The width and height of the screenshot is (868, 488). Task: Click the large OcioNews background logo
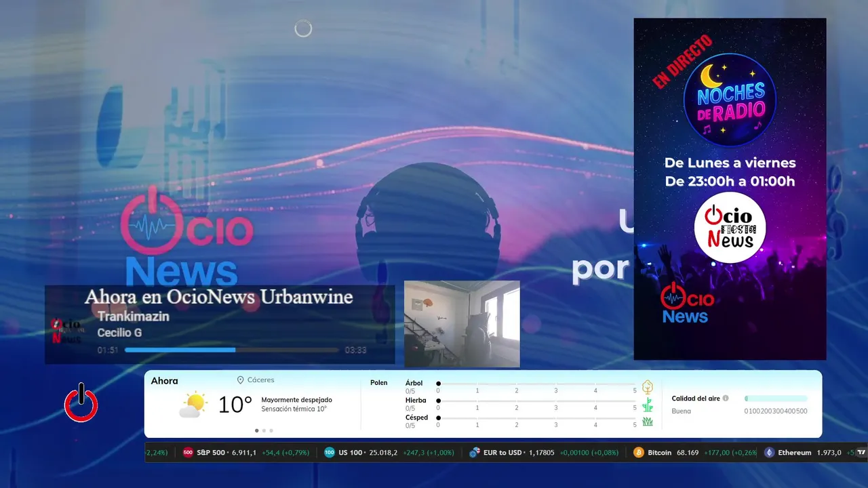coord(186,235)
